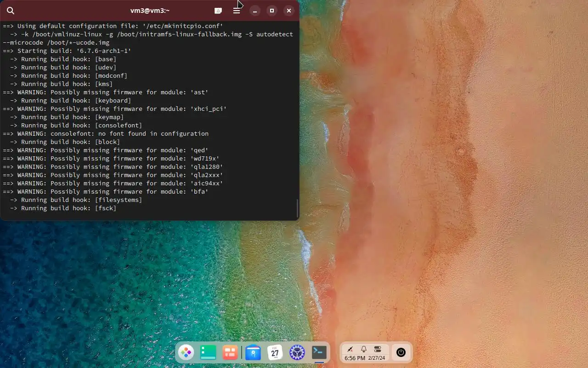
Task: Open the colorful app launcher in the dock
Action: (186, 353)
